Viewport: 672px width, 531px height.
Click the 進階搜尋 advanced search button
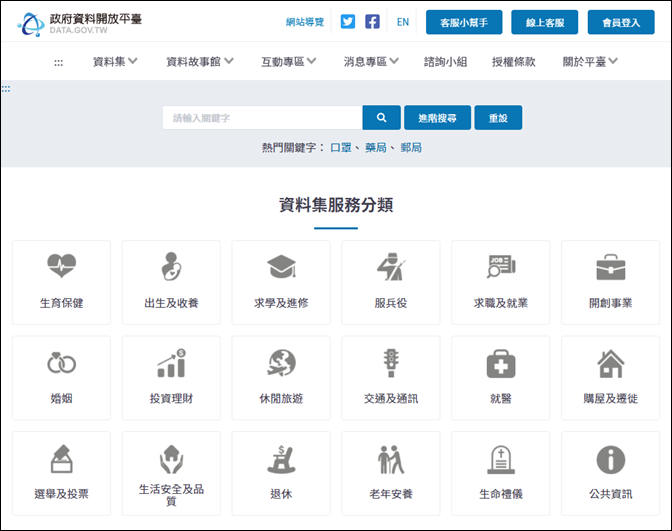(437, 117)
